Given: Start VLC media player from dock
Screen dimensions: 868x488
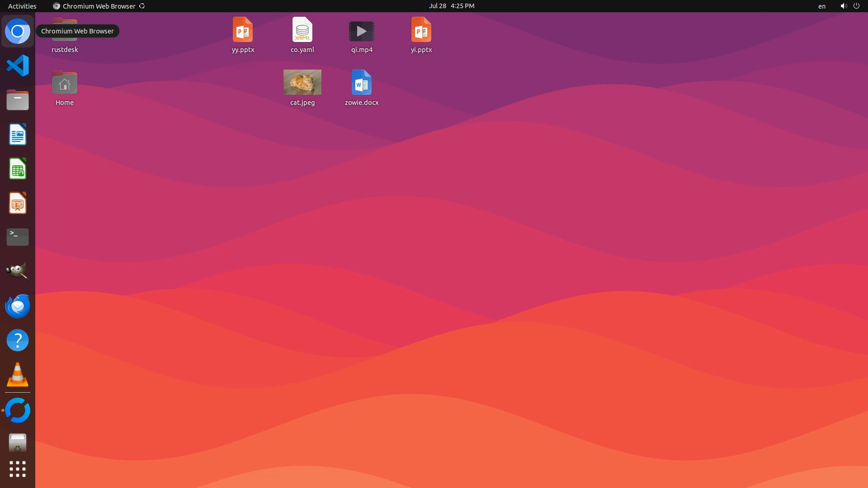Looking at the screenshot, I should [18, 375].
